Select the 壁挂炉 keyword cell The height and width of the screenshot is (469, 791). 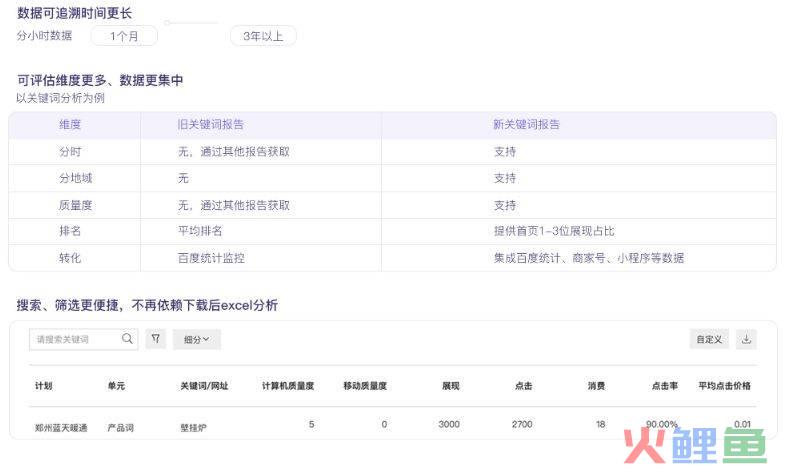pyautogui.click(x=193, y=428)
